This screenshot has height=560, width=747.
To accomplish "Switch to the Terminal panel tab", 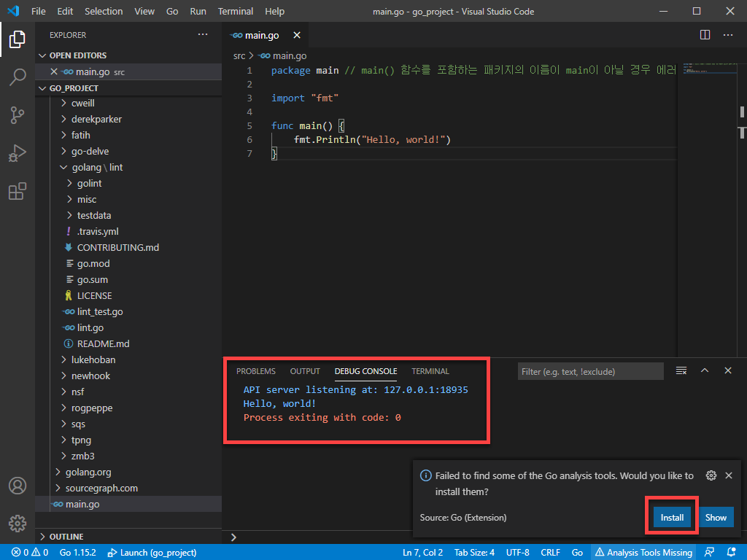I will (430, 371).
